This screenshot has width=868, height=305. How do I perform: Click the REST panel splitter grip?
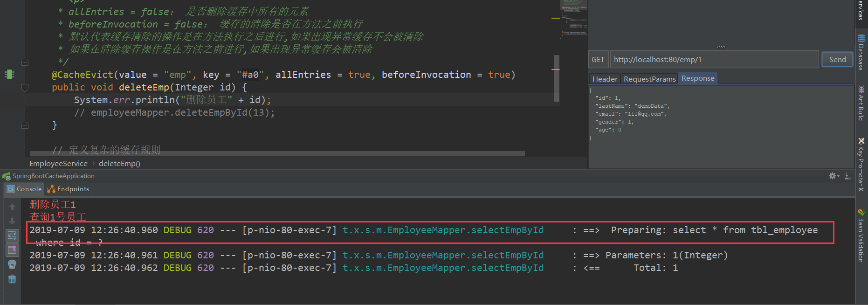pos(721,47)
